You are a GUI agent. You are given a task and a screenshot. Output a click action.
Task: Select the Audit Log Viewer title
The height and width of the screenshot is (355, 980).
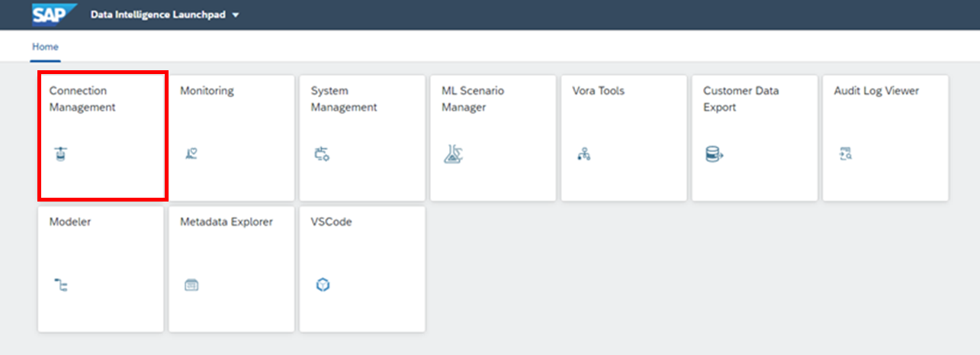(x=876, y=91)
